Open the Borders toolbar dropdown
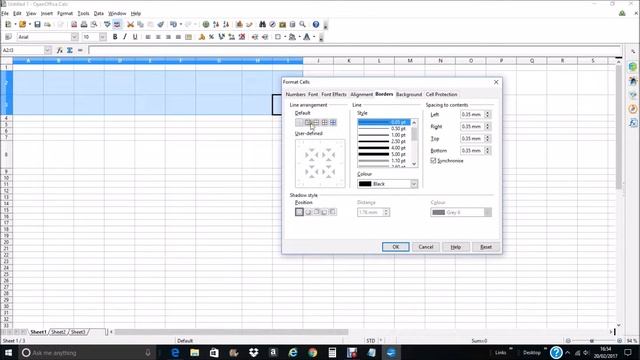The image size is (640, 360). coord(285,37)
